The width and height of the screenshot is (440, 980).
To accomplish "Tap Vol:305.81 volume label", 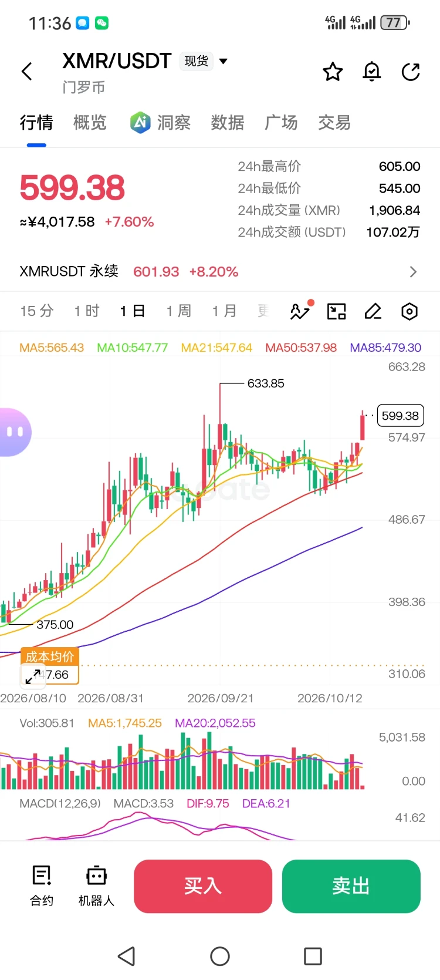I will (47, 723).
